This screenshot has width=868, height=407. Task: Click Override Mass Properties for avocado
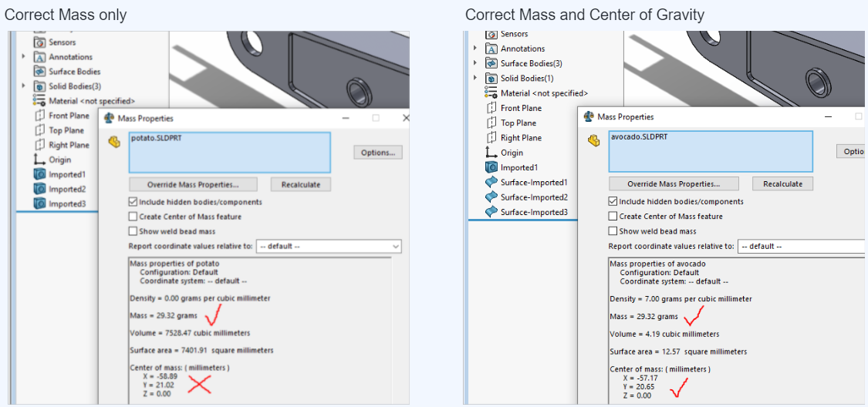(x=674, y=183)
